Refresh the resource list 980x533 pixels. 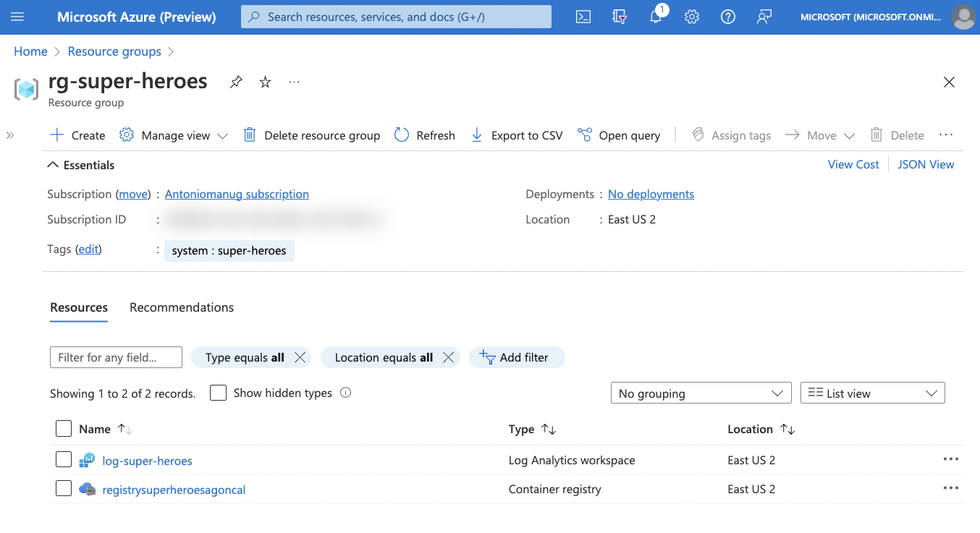click(425, 135)
